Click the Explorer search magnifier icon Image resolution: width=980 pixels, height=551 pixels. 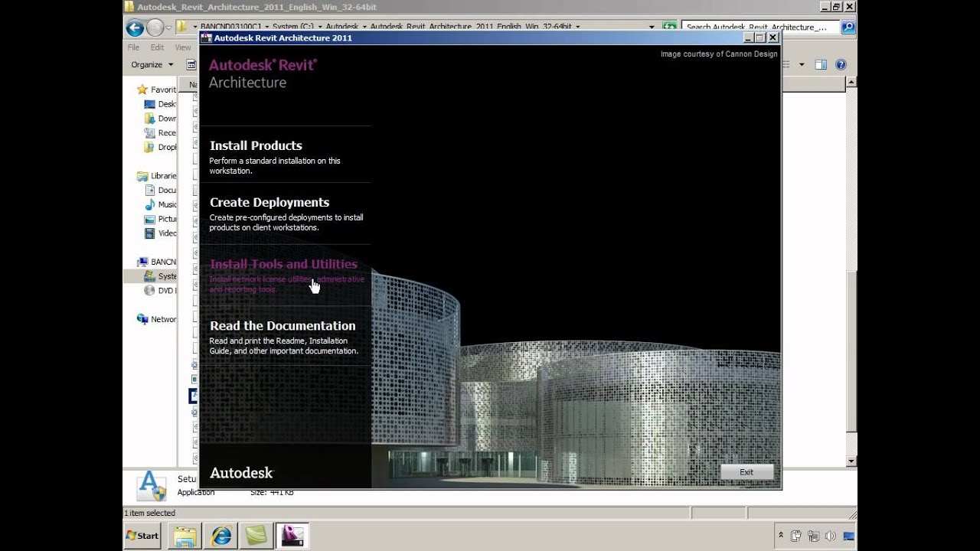pyautogui.click(x=848, y=27)
